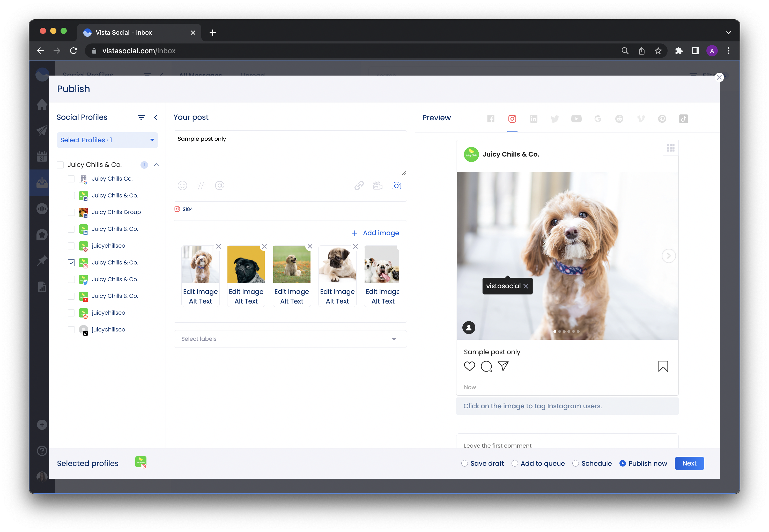Add a video with the video camera icon
Image resolution: width=769 pixels, height=532 pixels.
click(x=377, y=186)
